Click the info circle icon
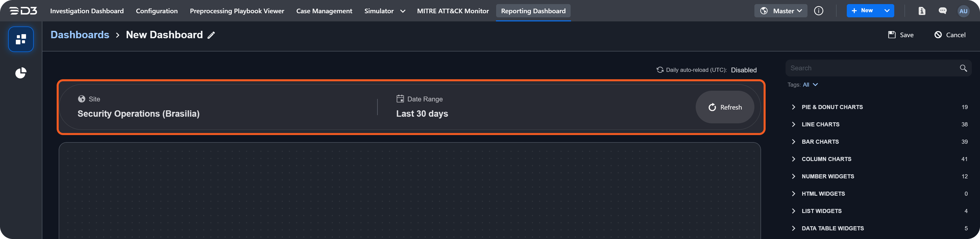The width and height of the screenshot is (980, 239). [x=818, y=11]
